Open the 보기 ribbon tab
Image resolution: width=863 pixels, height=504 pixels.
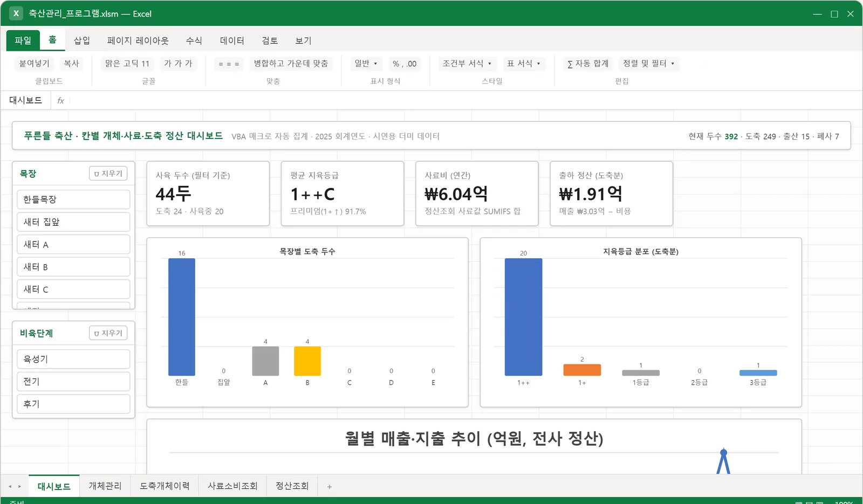pyautogui.click(x=303, y=40)
